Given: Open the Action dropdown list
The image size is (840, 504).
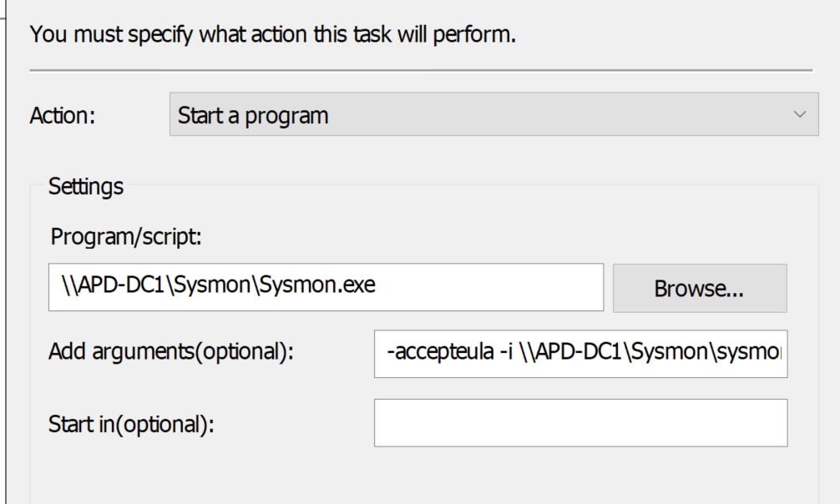Looking at the screenshot, I should (493, 114).
